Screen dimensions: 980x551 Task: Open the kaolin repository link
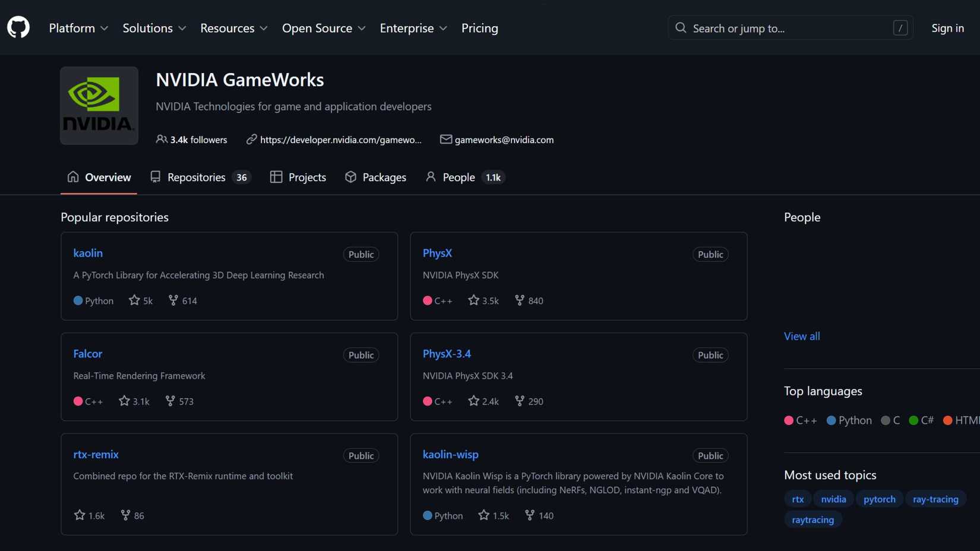88,253
